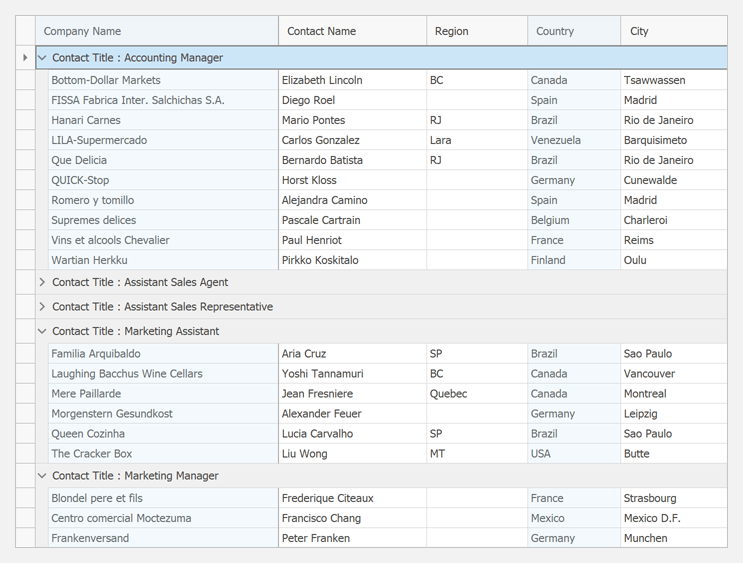The width and height of the screenshot is (743, 563).
Task: Select the Tsawwassen city cell
Action: [x=654, y=80]
